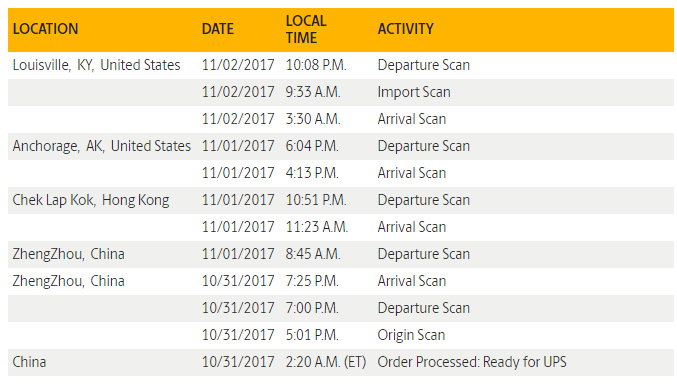Select the 4:13 P.M. time cell

[312, 173]
